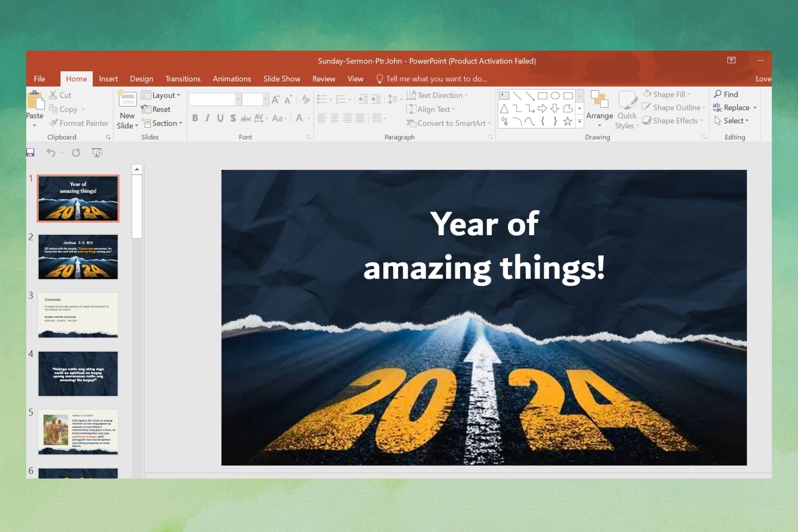The image size is (798, 532).
Task: Click the Save icon in quick access toolbar
Action: [30, 153]
